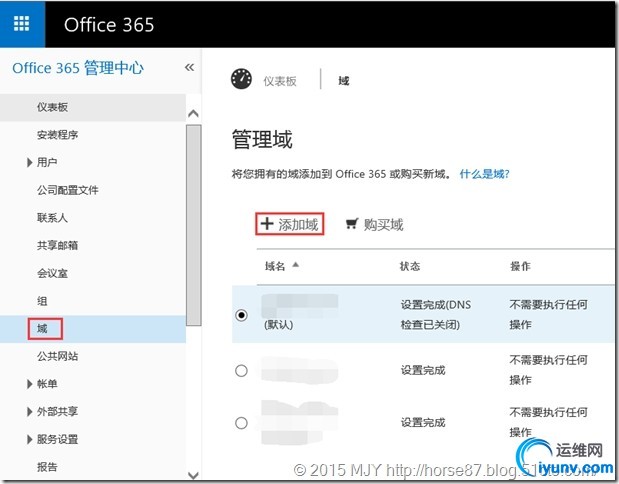Expand the 服务设置 tree node
619x484 pixels.
[x=30, y=439]
